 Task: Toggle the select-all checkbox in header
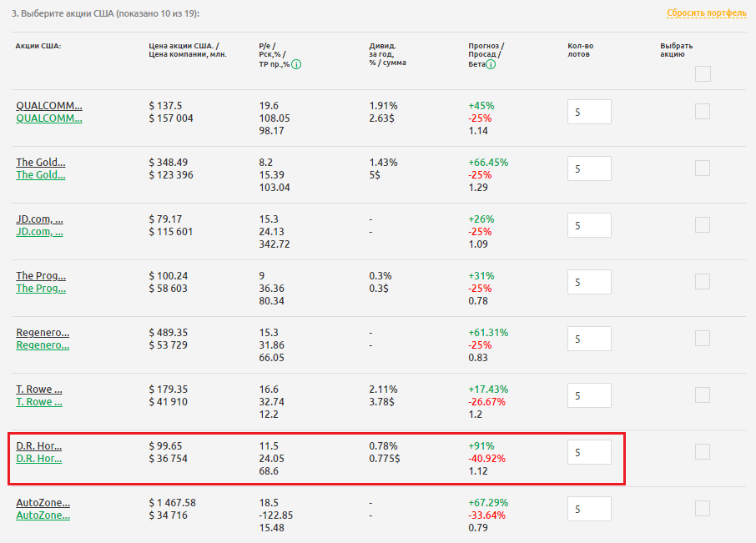703,74
